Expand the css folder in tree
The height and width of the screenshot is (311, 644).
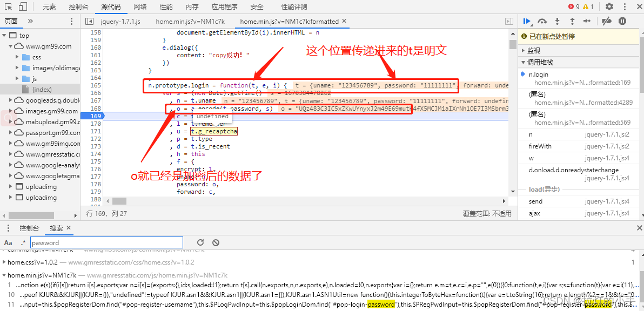[x=18, y=57]
